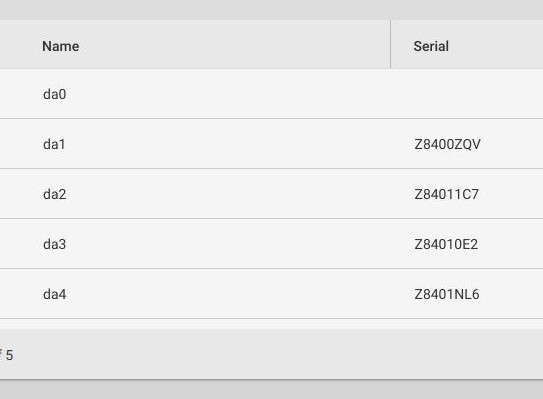Click the divider between Name and Serial headers

(390, 44)
